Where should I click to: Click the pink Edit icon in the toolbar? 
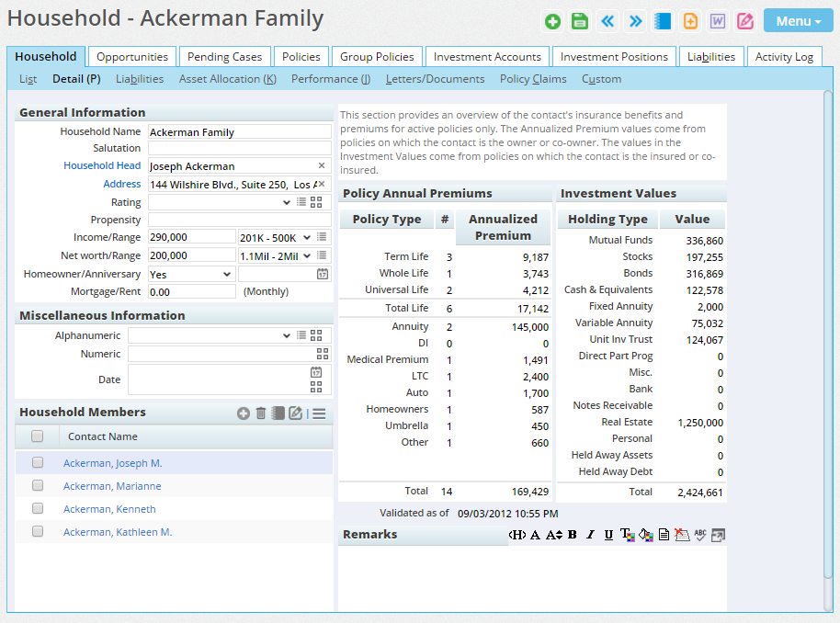click(x=745, y=20)
